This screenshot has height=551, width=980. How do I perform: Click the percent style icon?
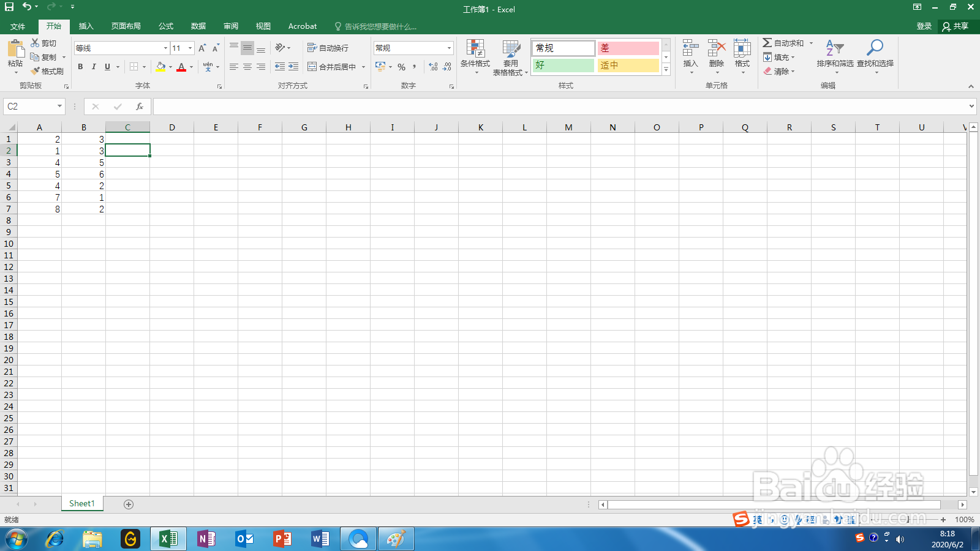click(x=401, y=67)
